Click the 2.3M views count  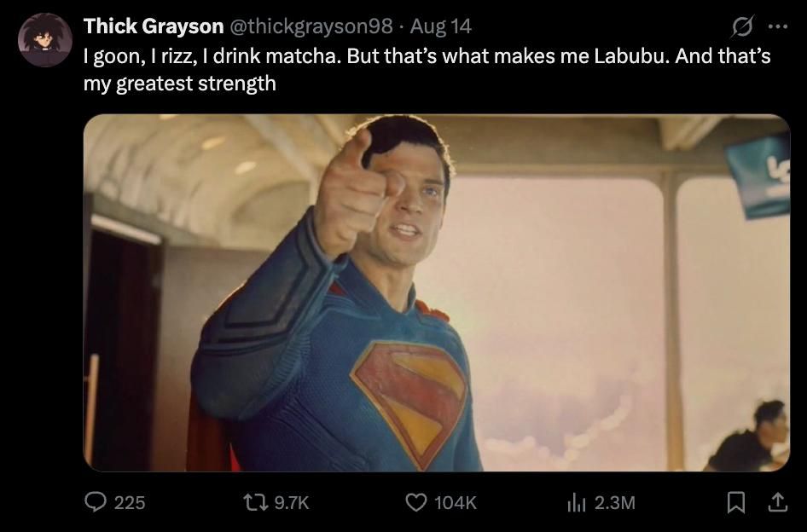coord(614,503)
